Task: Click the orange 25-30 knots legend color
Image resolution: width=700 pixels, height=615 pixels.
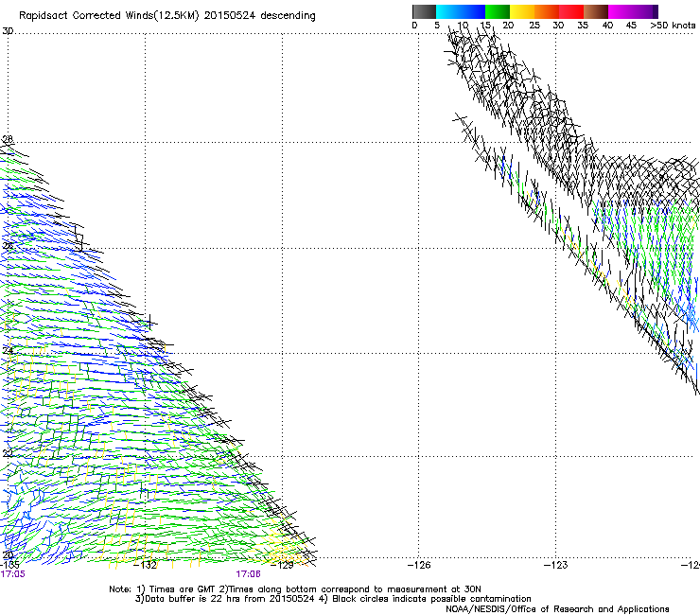Action: click(547, 11)
